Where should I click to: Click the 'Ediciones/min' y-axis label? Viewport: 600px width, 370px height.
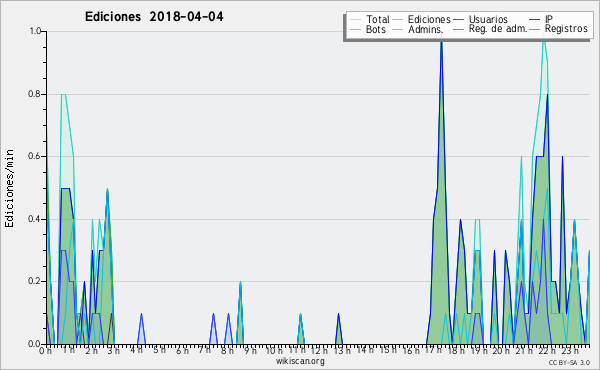[x=9, y=188]
